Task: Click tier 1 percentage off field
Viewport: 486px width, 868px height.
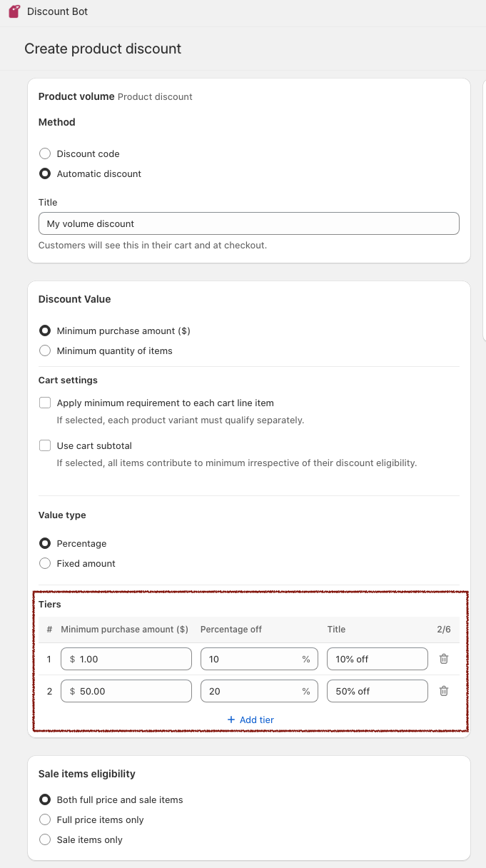Action: coord(250,659)
